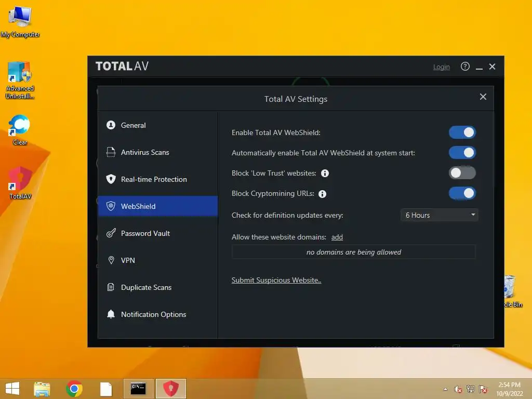Open the TotalAV help question mark
The height and width of the screenshot is (399, 532).
[465, 66]
